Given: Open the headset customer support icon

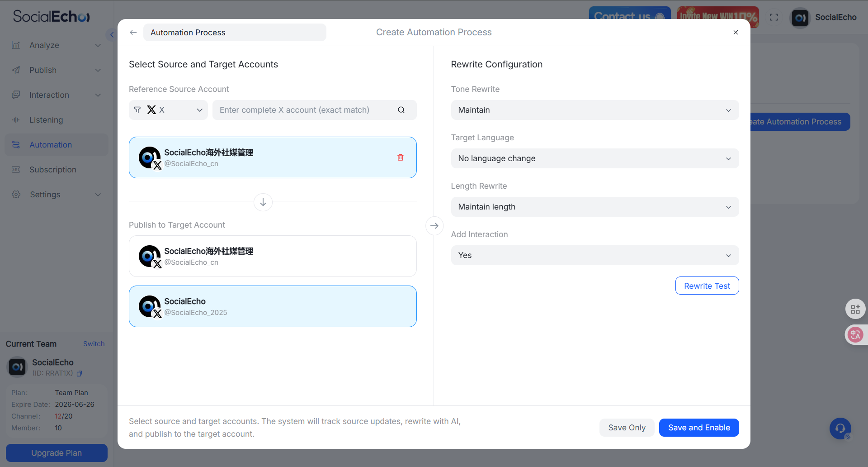Looking at the screenshot, I should (x=840, y=428).
